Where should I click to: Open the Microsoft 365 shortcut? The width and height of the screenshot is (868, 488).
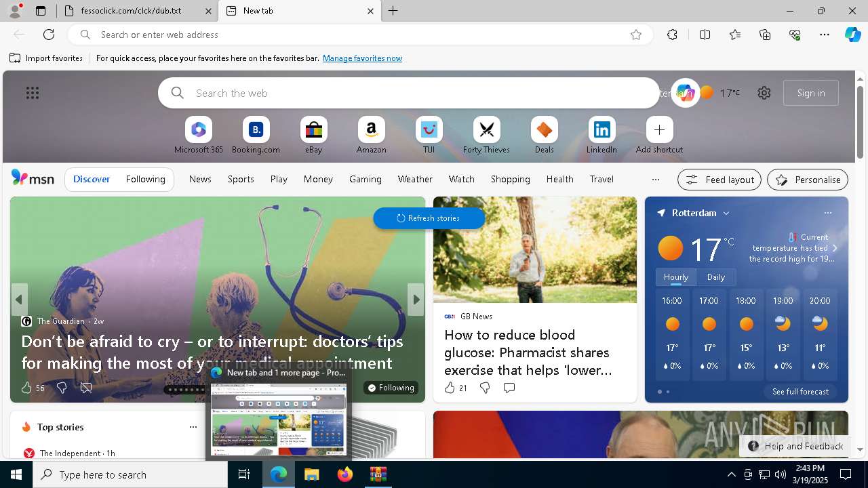point(198,136)
